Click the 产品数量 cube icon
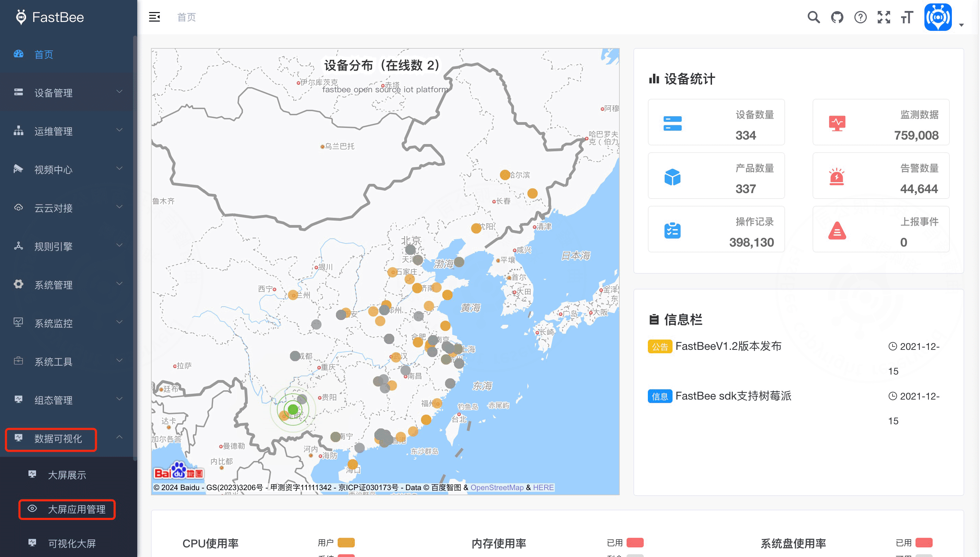Screen dimensions: 980x557 672,177
